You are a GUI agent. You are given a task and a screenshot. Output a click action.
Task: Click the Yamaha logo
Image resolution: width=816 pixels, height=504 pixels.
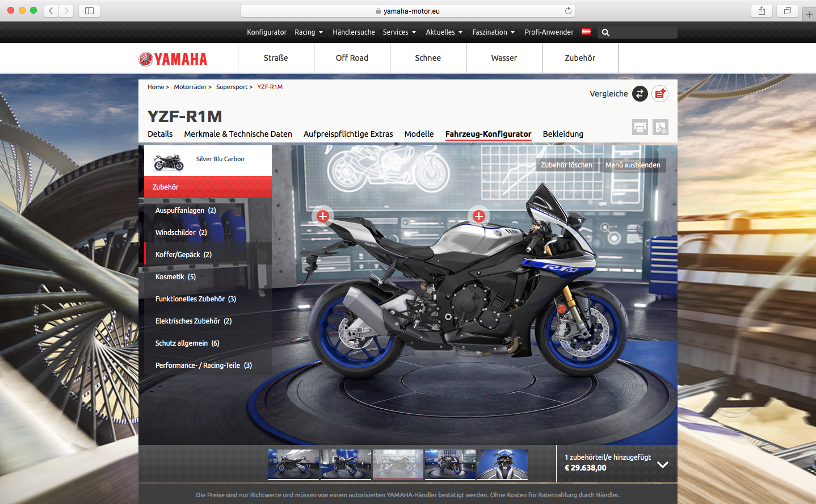coord(173,59)
